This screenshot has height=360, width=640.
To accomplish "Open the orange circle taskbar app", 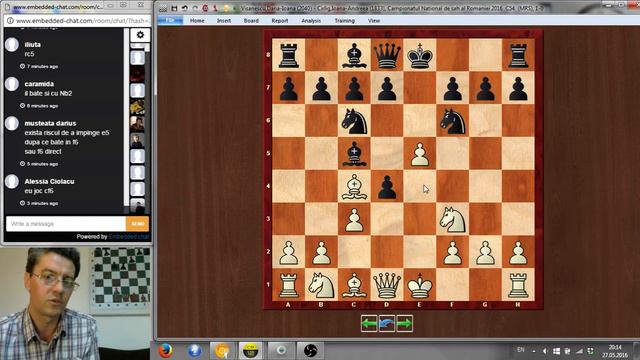I will [222, 350].
